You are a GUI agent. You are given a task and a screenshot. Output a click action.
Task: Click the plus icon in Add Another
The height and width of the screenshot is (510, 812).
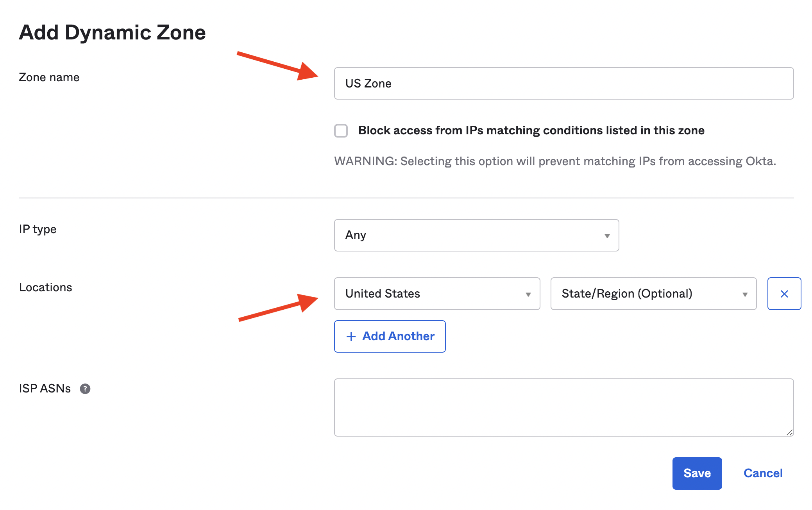pos(351,337)
